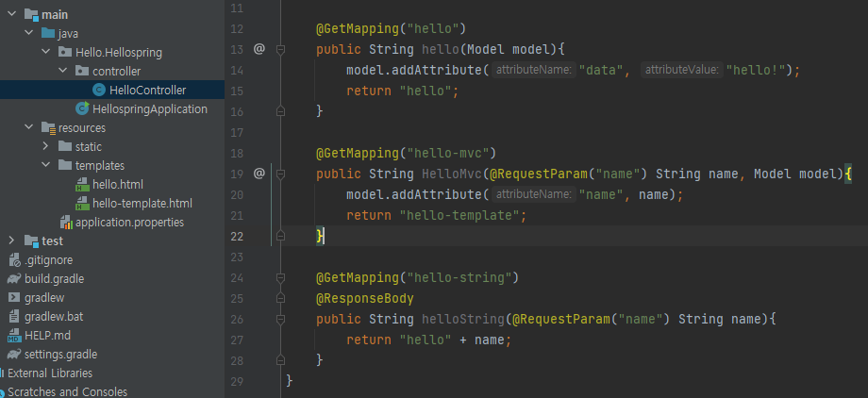The image size is (868, 398).
Task: Open application.properties file
Action: click(129, 222)
